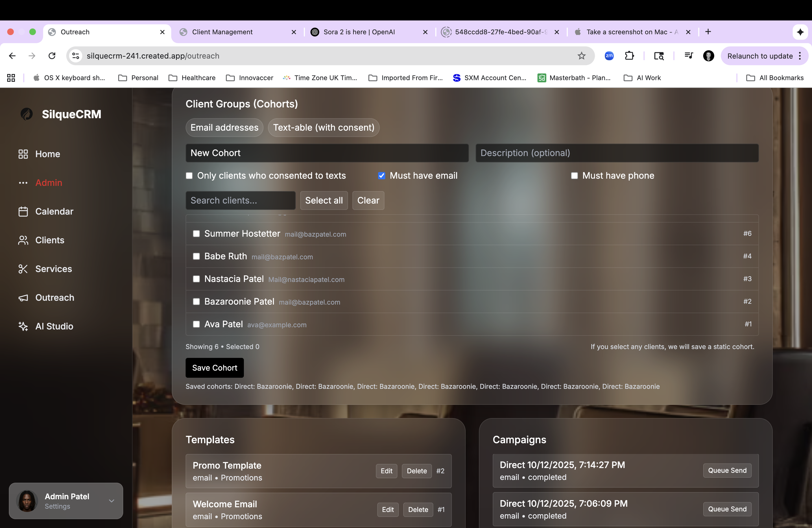Open Chrome three-dot menu next to Relaunch
812x528 pixels.
tap(800, 56)
